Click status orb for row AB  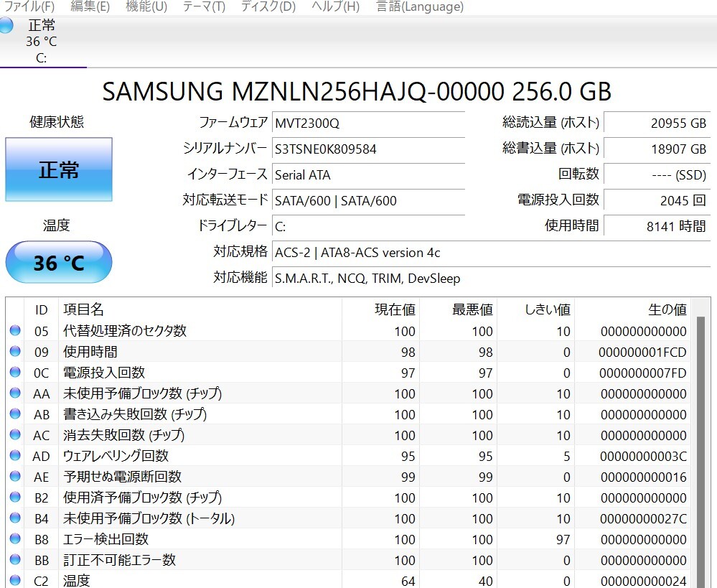[x=15, y=414]
